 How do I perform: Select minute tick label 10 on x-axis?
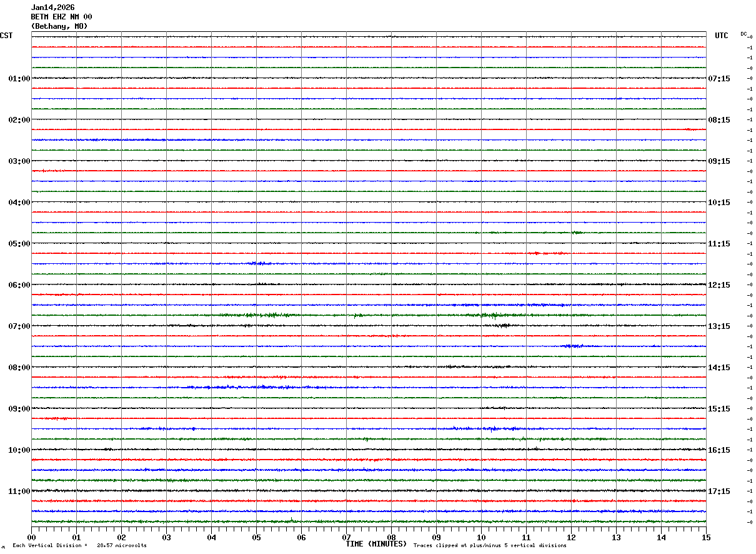click(x=481, y=537)
